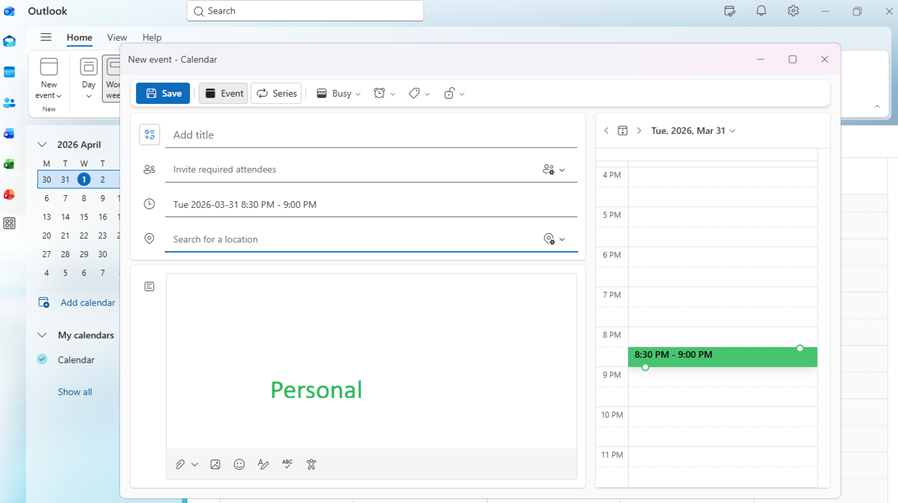This screenshot has width=898, height=503.
Task: Open Word app icon in sidebar
Action: pos(9,133)
